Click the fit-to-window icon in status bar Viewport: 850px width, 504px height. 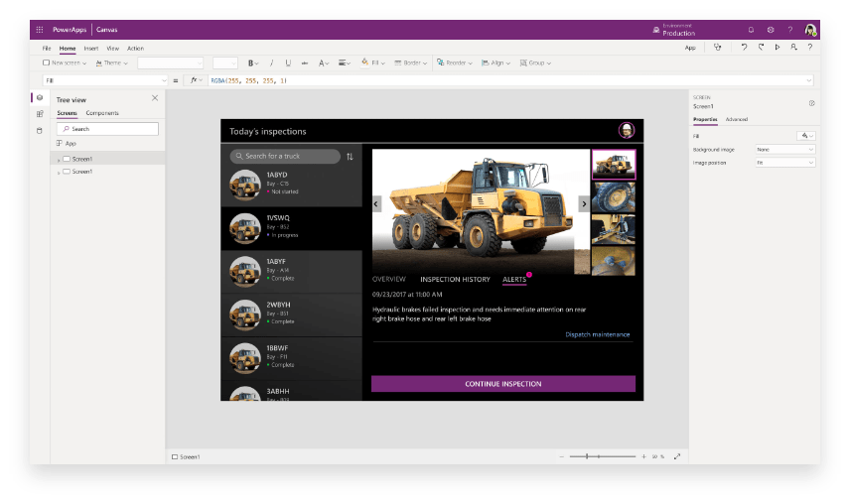pos(677,457)
